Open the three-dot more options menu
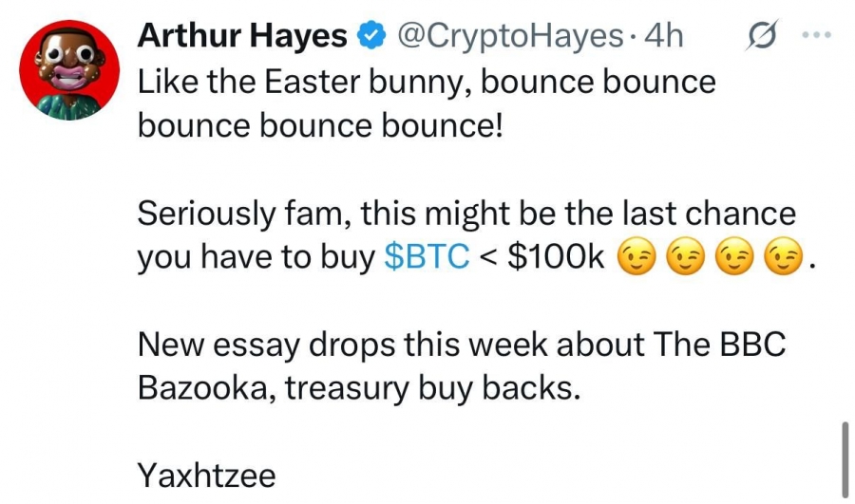 point(817,35)
